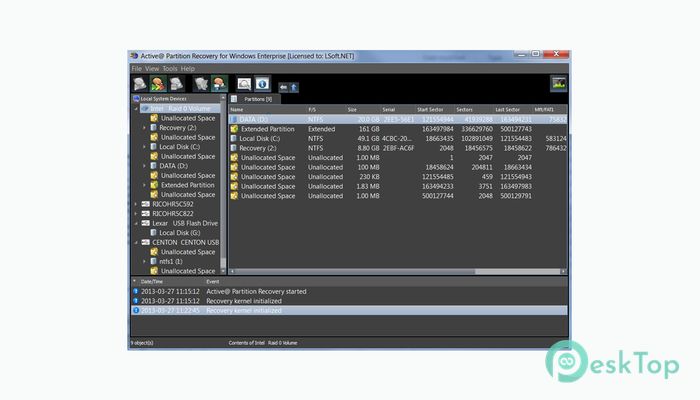The height and width of the screenshot is (400, 700).
Task: Click the Recovery (2:) icon in partitions table
Action: 233,148
